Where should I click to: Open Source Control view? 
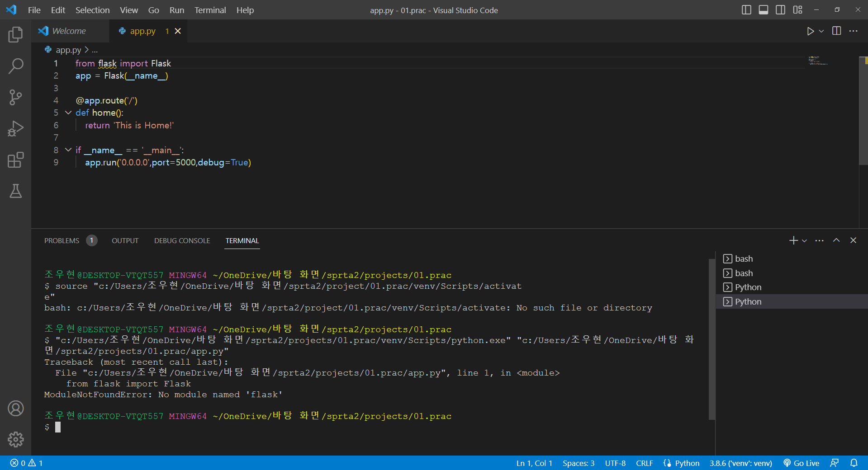[x=15, y=97]
